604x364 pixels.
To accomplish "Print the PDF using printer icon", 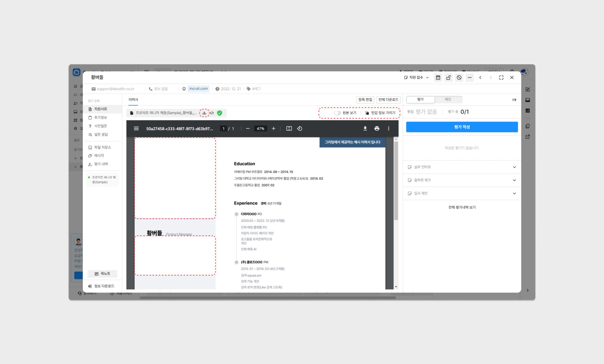I will coord(377,128).
